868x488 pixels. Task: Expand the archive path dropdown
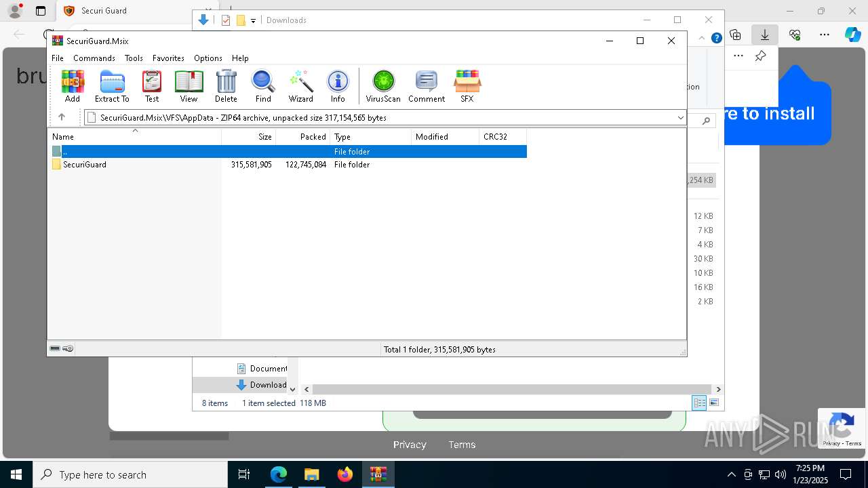pyautogui.click(x=680, y=118)
